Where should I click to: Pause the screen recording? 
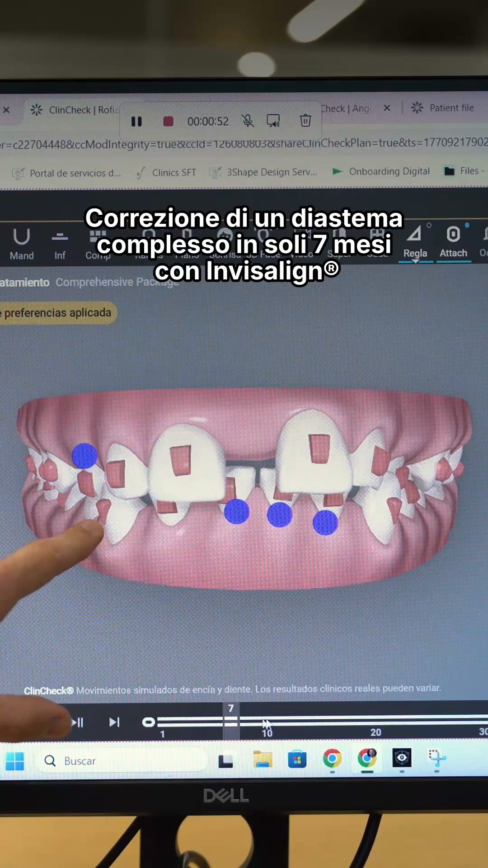(x=136, y=122)
